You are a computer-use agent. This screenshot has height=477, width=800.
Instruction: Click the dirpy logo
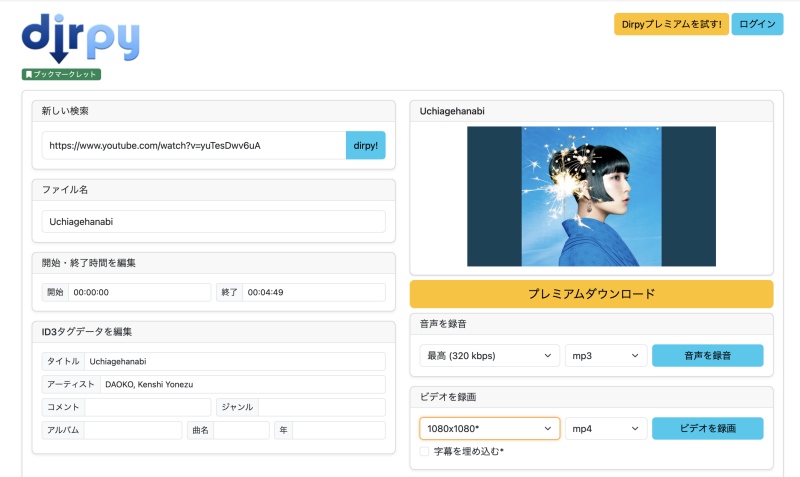[81, 38]
